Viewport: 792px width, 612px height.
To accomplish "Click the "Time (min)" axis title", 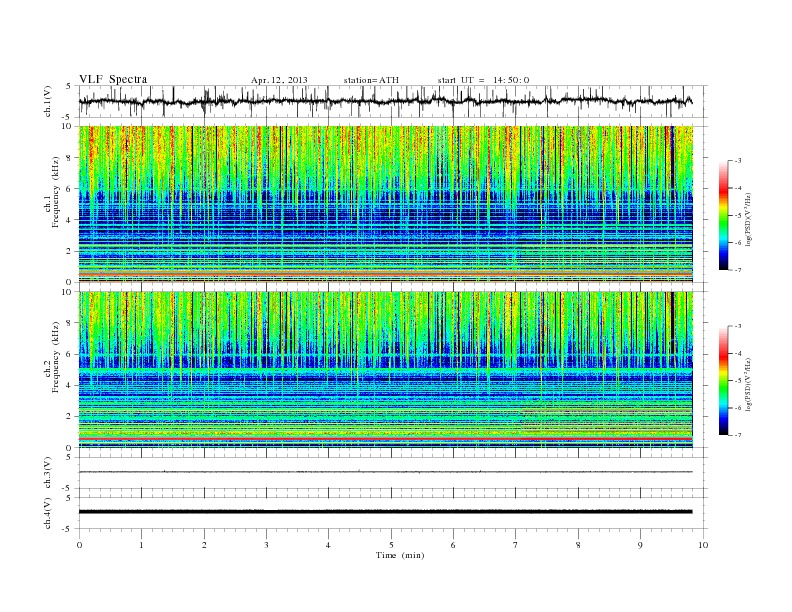I will click(400, 555).
